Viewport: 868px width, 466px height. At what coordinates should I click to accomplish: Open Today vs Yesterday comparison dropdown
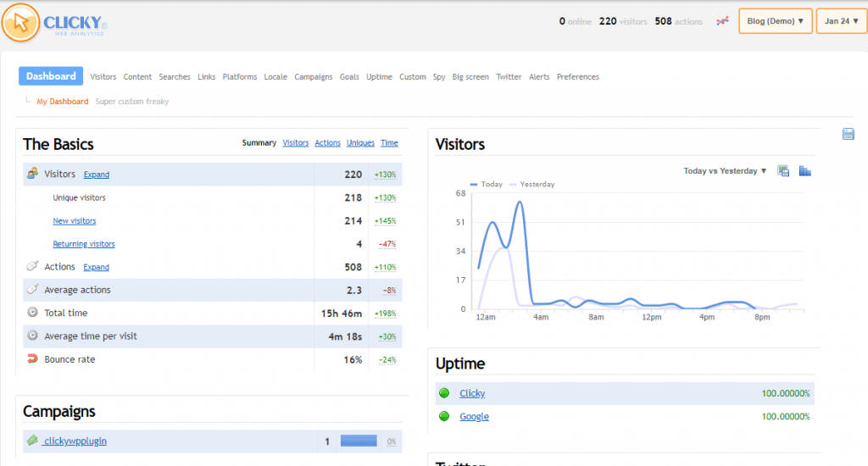pos(725,171)
